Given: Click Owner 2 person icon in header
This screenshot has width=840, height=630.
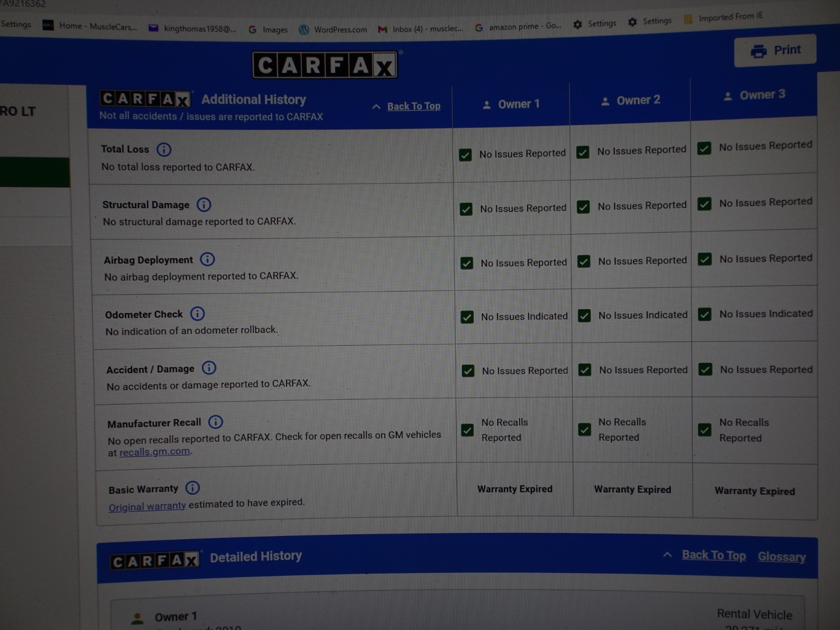Looking at the screenshot, I should 605,101.
